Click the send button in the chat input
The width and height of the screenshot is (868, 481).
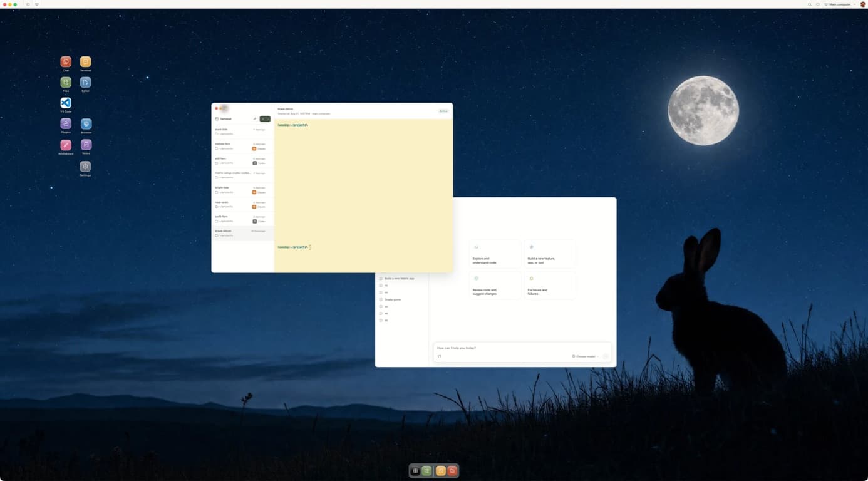pyautogui.click(x=606, y=356)
